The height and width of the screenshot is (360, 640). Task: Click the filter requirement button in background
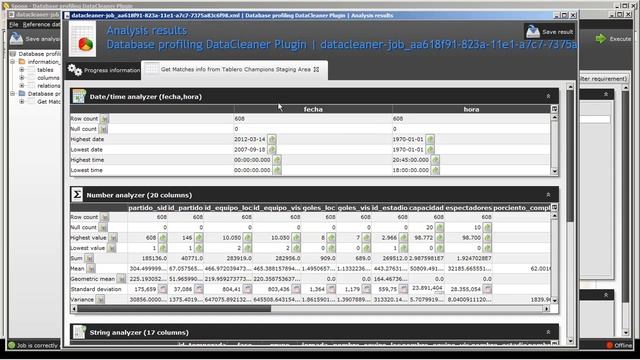(603, 79)
